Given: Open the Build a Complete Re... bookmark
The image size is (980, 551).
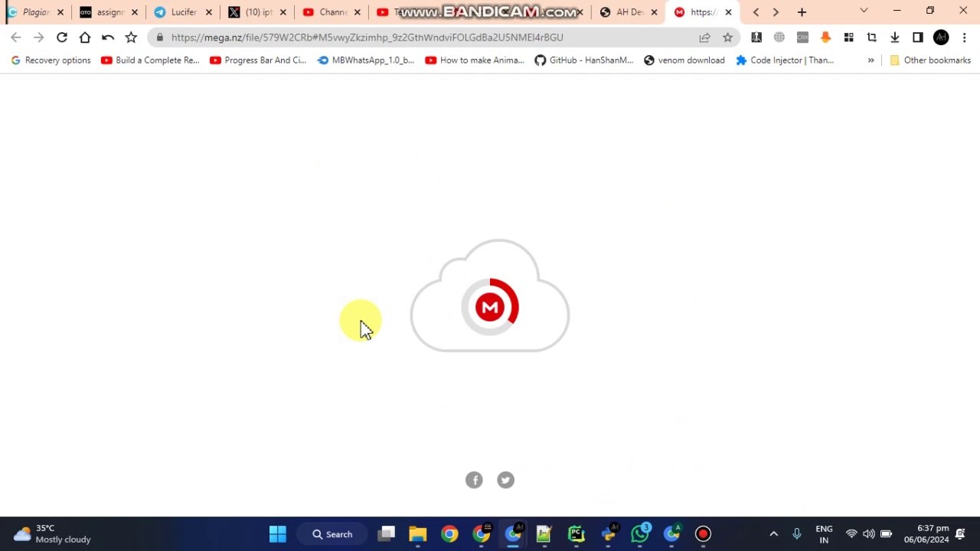Looking at the screenshot, I should [x=151, y=60].
